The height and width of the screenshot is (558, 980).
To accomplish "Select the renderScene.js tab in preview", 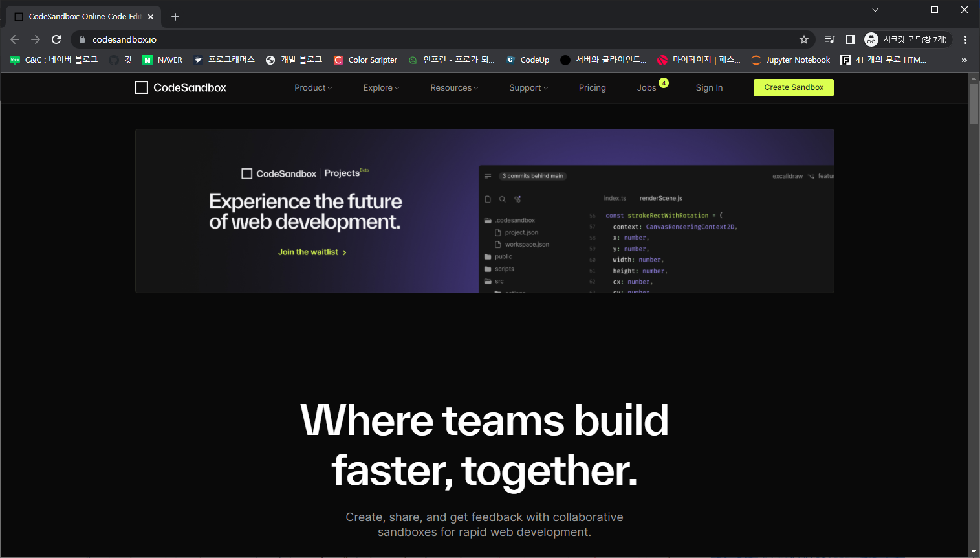I will pyautogui.click(x=661, y=198).
